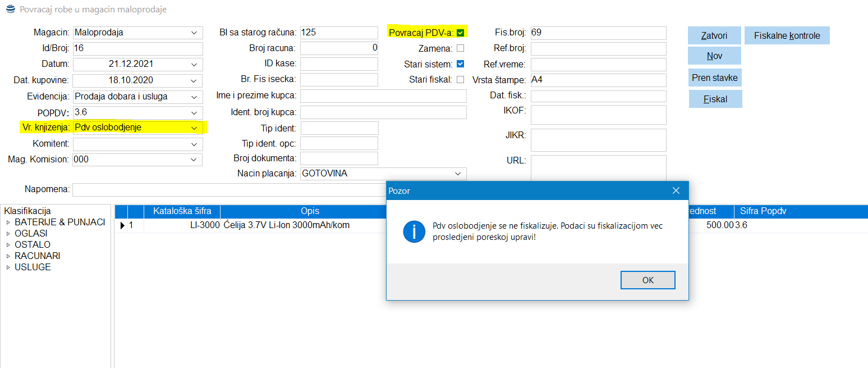Expand the RACUNARI classification node
The image size is (868, 368).
point(8,256)
